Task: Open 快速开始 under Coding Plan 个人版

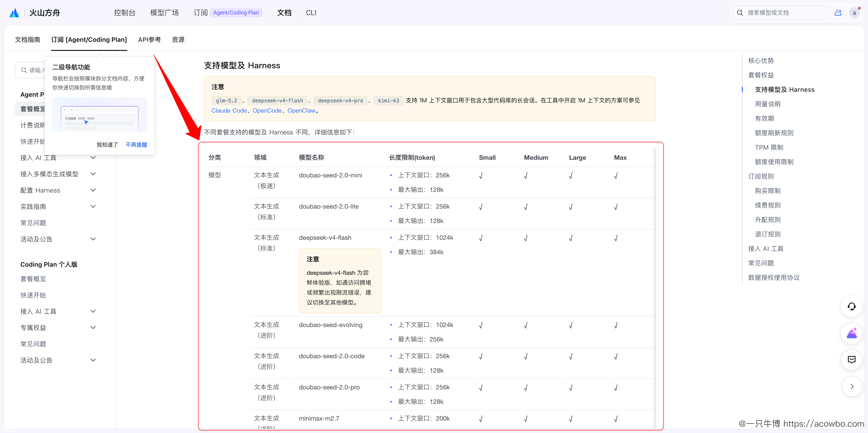Action: 33,295
